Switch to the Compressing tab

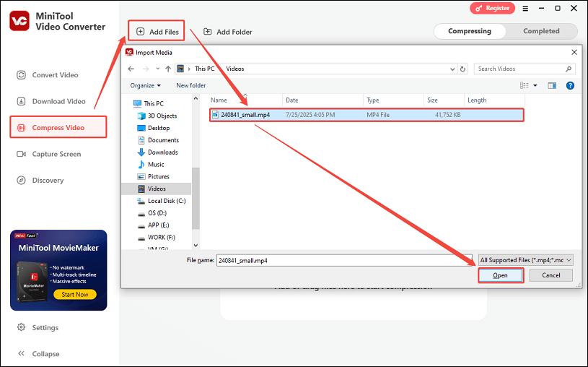470,31
